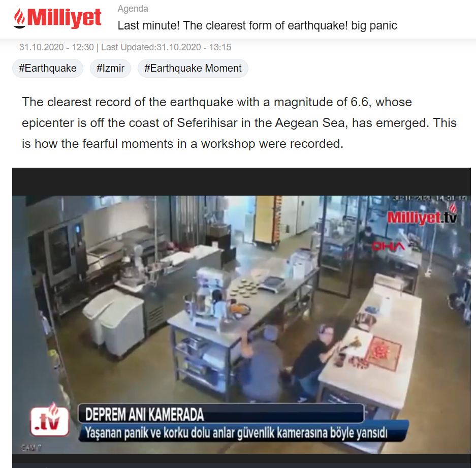Click the CAM 7 label on the video
This screenshot has height=468, width=476.
click(31, 448)
